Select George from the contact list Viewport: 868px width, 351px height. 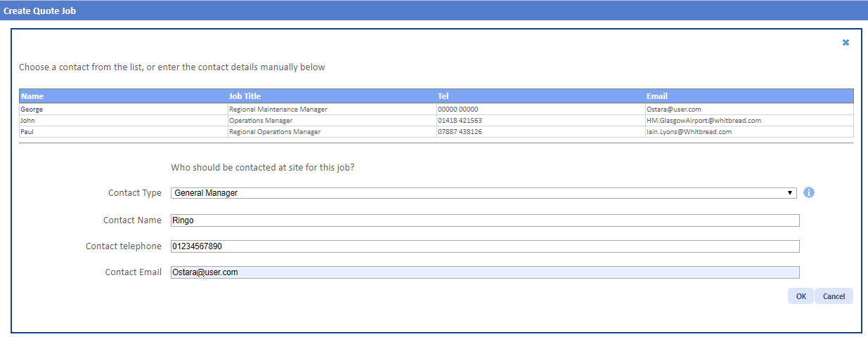pyautogui.click(x=436, y=110)
